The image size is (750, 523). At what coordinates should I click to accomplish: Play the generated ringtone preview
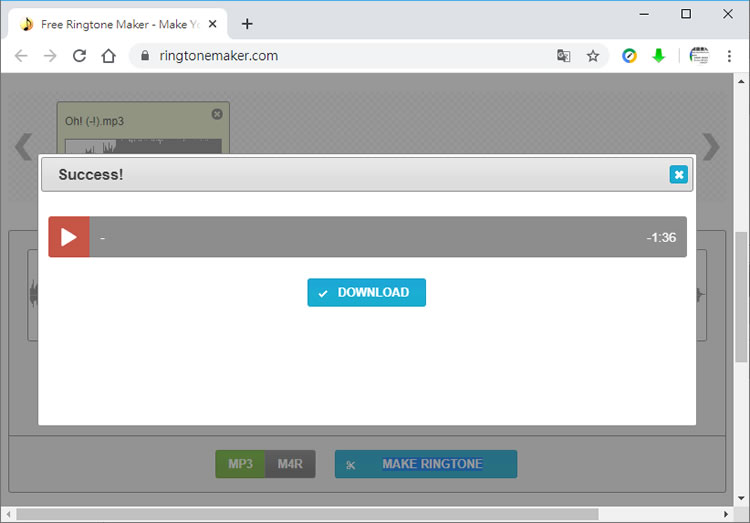tap(69, 237)
